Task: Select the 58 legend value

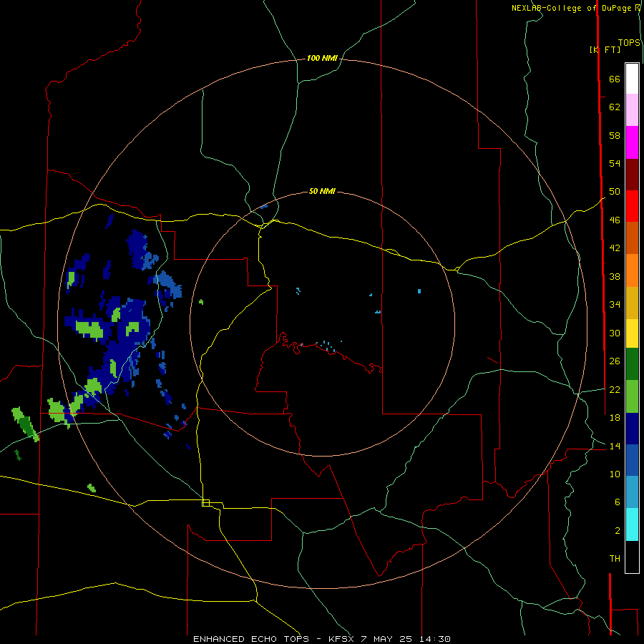Action: [x=615, y=135]
